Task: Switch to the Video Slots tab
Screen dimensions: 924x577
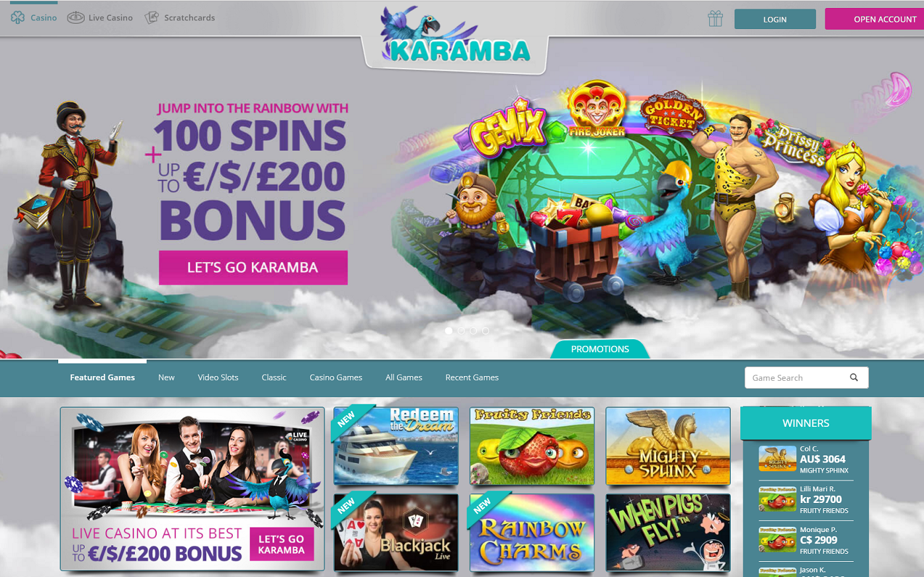Action: pos(218,377)
